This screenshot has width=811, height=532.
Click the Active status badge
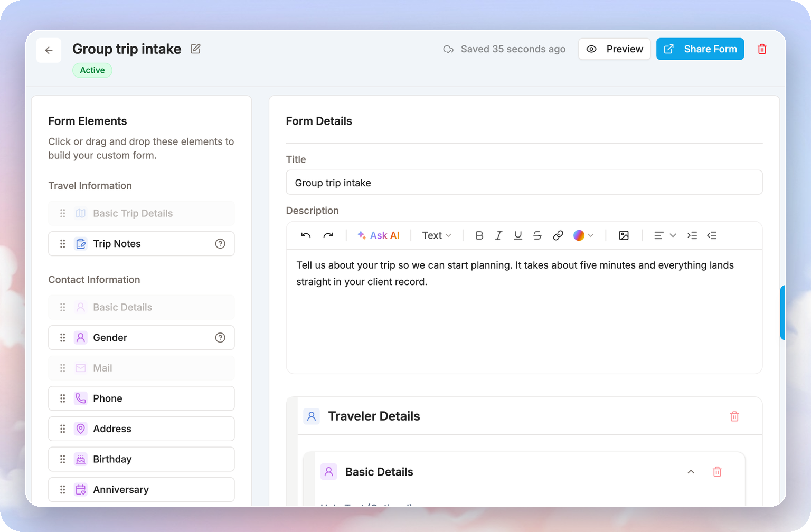[92, 70]
